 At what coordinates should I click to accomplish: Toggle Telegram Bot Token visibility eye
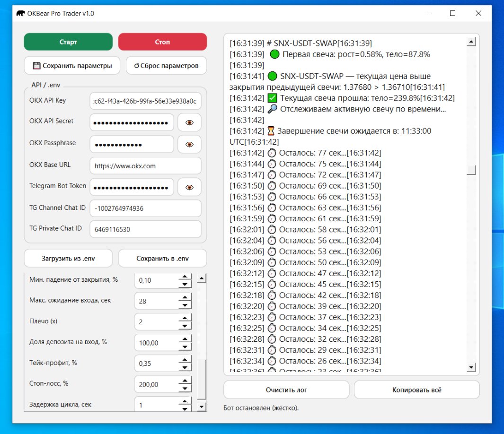[x=189, y=187]
